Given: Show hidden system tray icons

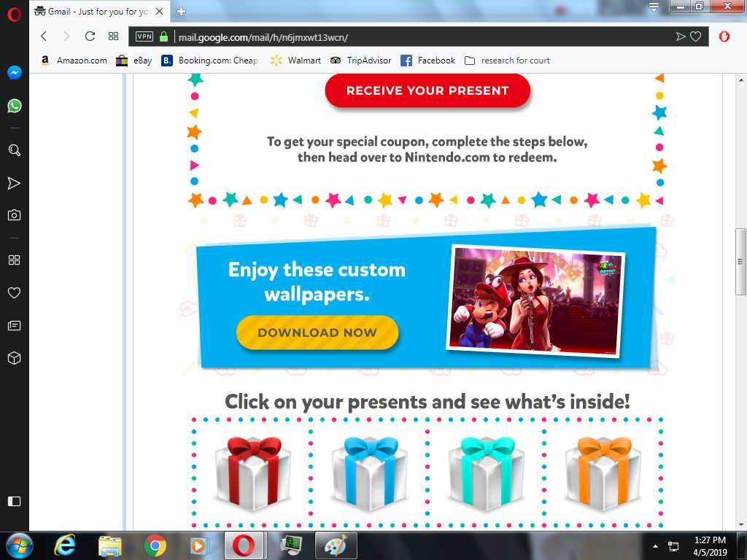Looking at the screenshot, I should click(x=656, y=546).
